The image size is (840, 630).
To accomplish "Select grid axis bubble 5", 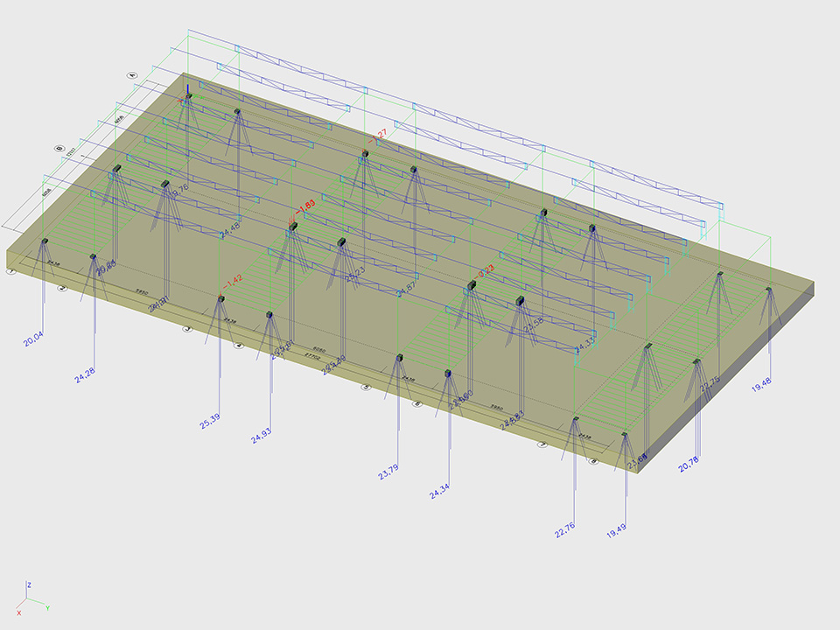I will [x=367, y=388].
